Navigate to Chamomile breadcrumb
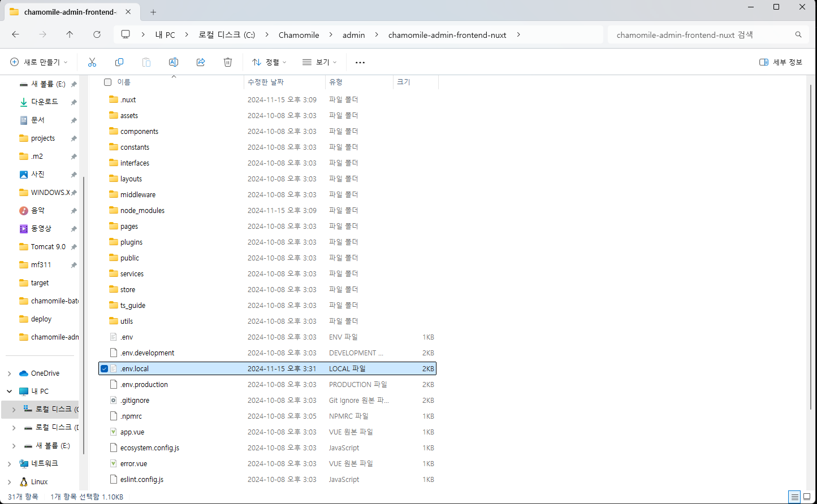This screenshot has height=504, width=817. pos(299,34)
